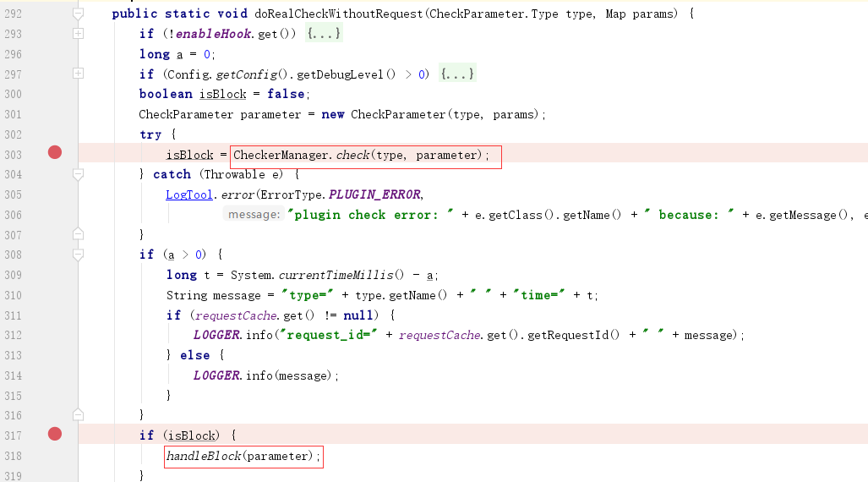Click LOGGER on line 312
Screen dimensions: 868x482
click(x=217, y=335)
